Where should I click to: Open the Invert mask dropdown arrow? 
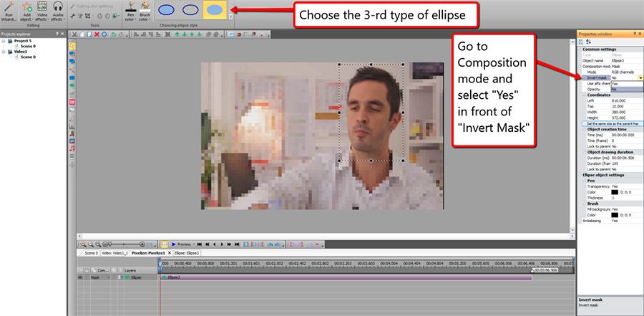[640, 77]
